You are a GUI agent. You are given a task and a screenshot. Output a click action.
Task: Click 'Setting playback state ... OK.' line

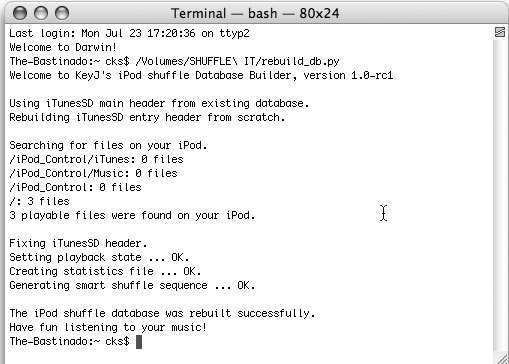click(99, 257)
